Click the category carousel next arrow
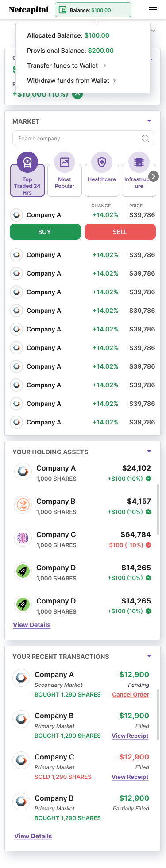Viewport: 166px width, 868px height. pos(154,176)
